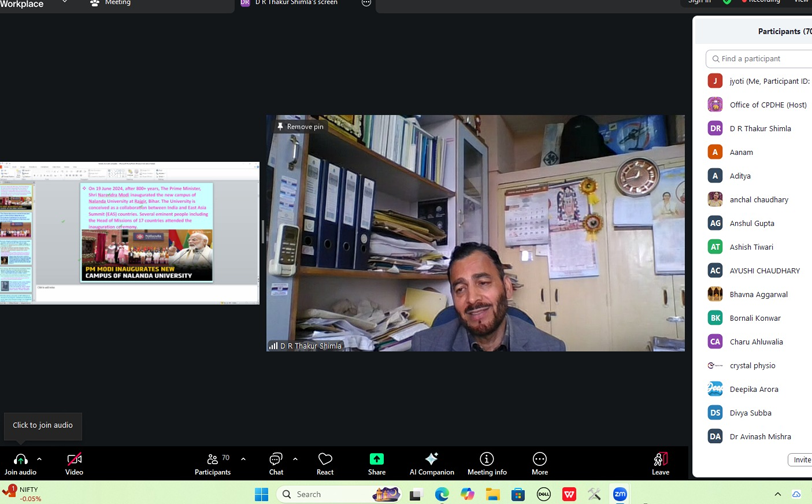
Task: Open options for D R Thakur Shimla's screen
Action: [x=366, y=4]
